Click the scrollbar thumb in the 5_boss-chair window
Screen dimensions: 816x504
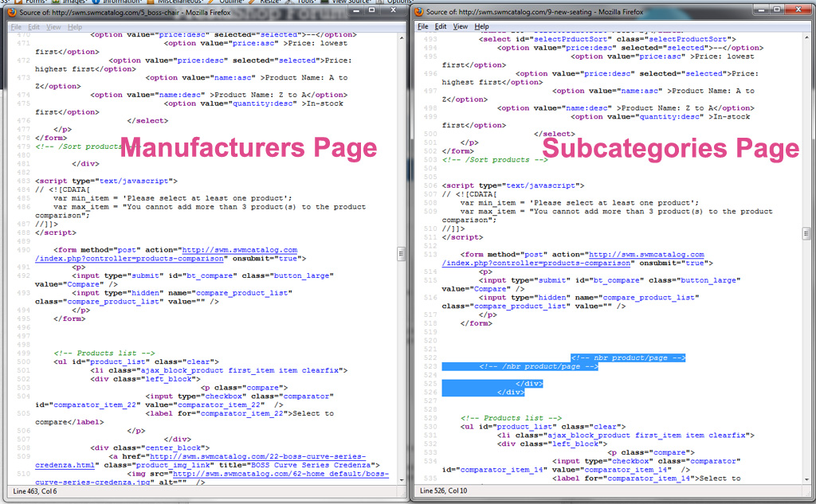[x=402, y=254]
